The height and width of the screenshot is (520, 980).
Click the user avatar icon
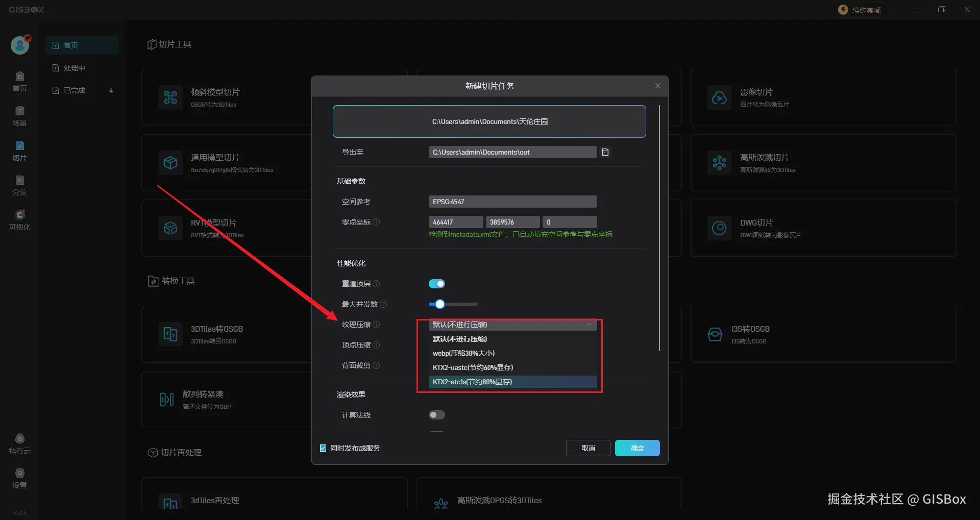pyautogui.click(x=20, y=45)
